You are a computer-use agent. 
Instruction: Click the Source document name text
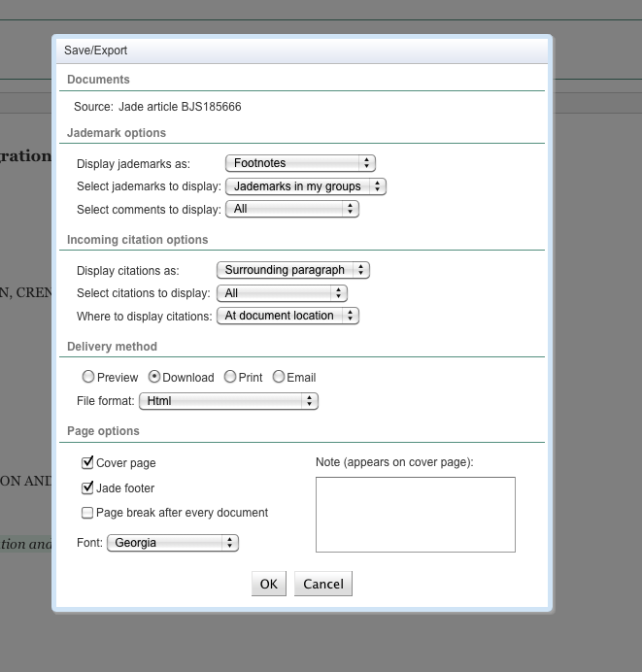180,107
